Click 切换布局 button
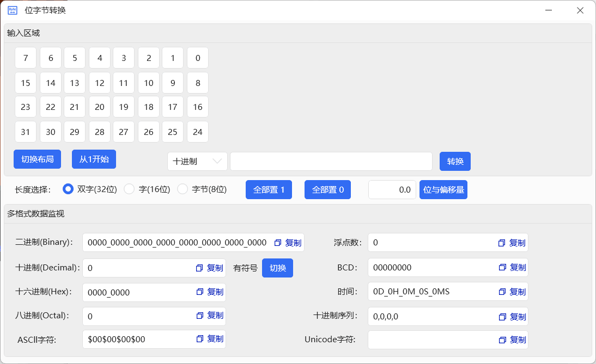This screenshot has height=364, width=596. click(37, 159)
